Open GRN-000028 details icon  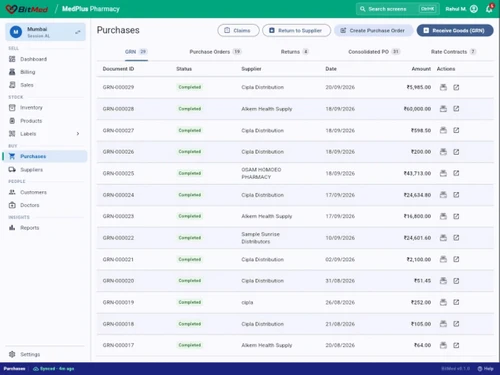[456, 109]
